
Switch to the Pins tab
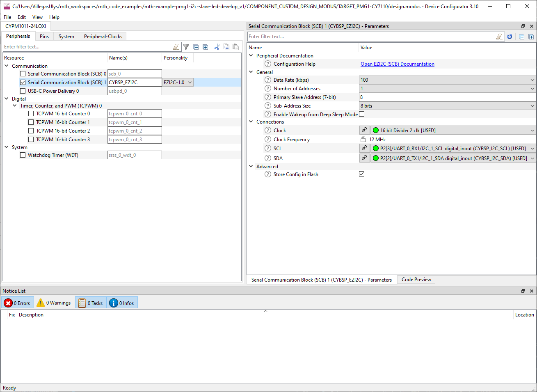coord(44,37)
